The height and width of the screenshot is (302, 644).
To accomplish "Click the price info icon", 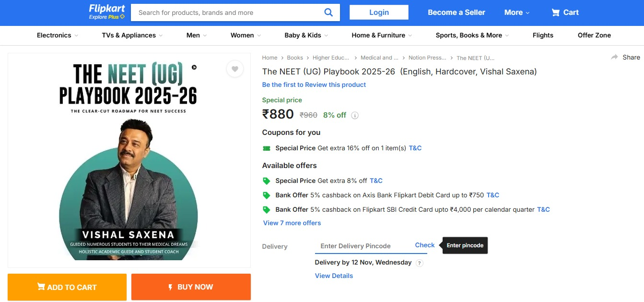I will click(355, 115).
